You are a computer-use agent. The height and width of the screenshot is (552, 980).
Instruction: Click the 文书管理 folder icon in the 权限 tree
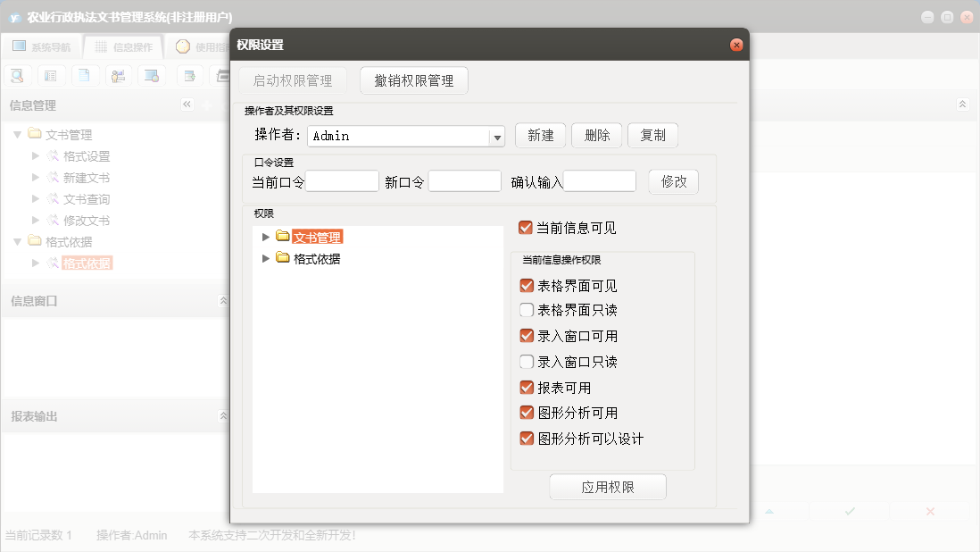tap(283, 237)
